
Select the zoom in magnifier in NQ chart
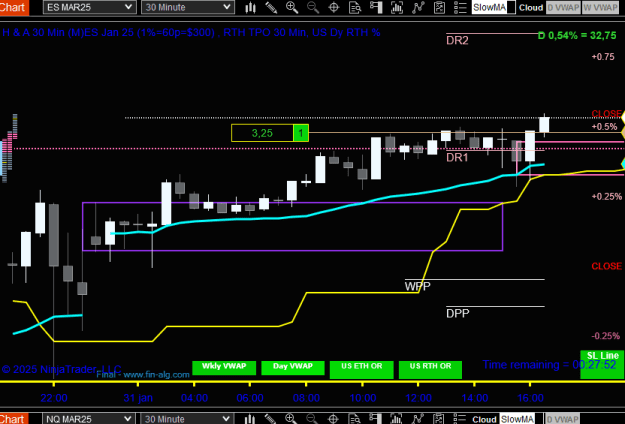click(x=291, y=419)
